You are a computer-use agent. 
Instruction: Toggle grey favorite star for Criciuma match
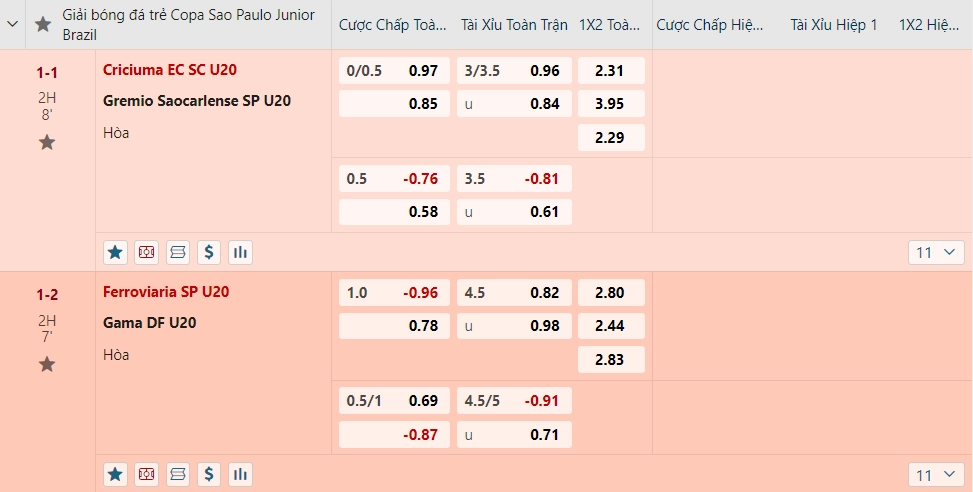point(47,143)
